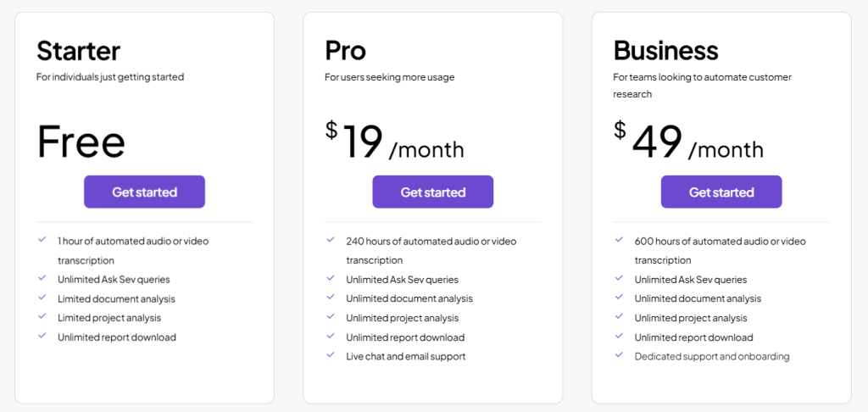This screenshot has width=868, height=412.
Task: Click Pro plan's Unlimited project analysis checkmark
Action: tap(331, 317)
